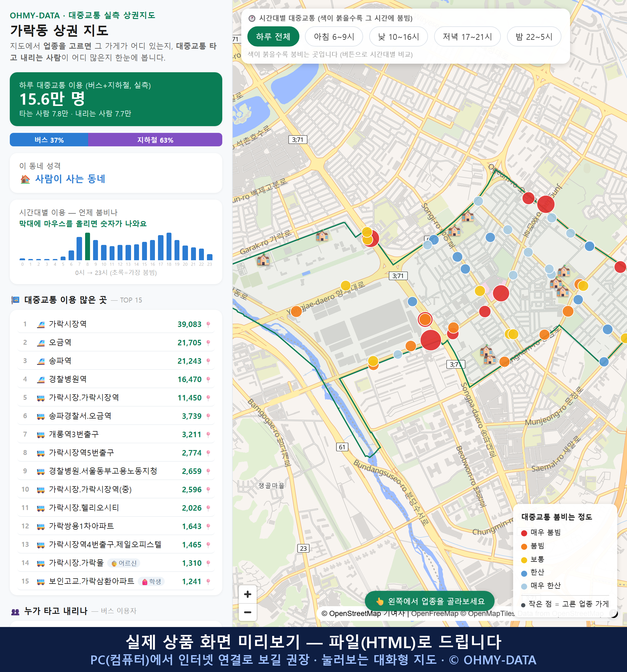This screenshot has width=627, height=672.
Task: Click the green 15.6만 명 summary card
Action: 116,99
